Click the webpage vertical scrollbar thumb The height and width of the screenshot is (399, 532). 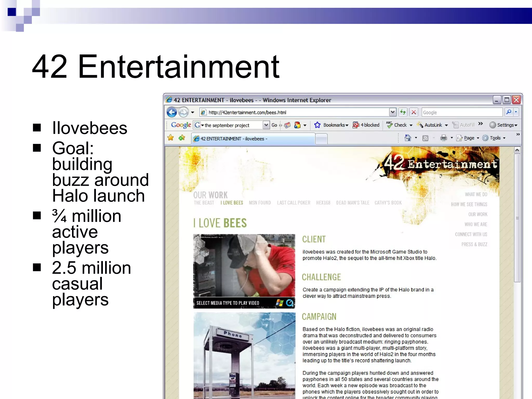click(517, 218)
